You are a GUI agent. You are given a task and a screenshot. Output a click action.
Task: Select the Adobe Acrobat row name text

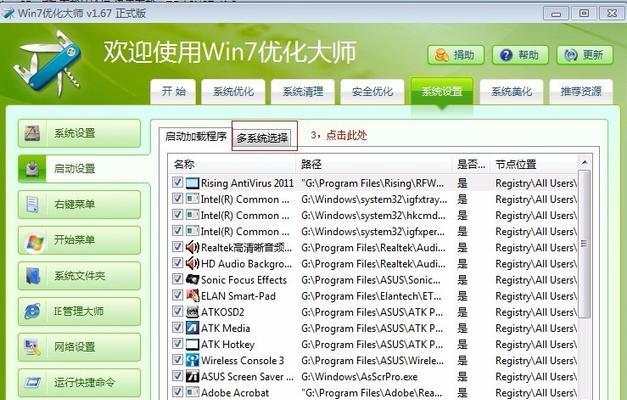pyautogui.click(x=235, y=393)
